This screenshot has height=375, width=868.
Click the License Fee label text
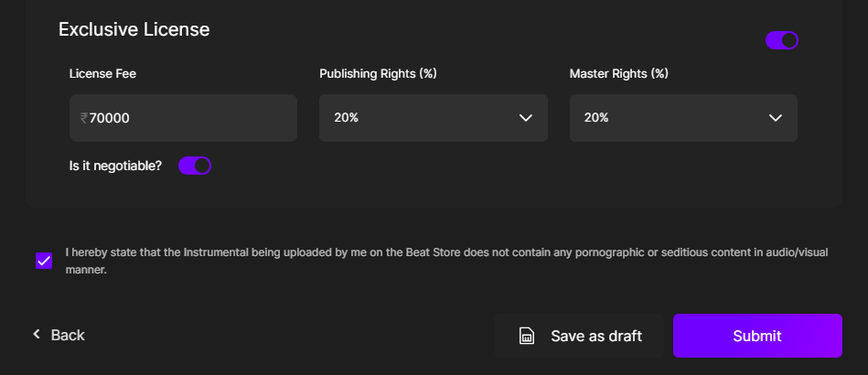[102, 73]
